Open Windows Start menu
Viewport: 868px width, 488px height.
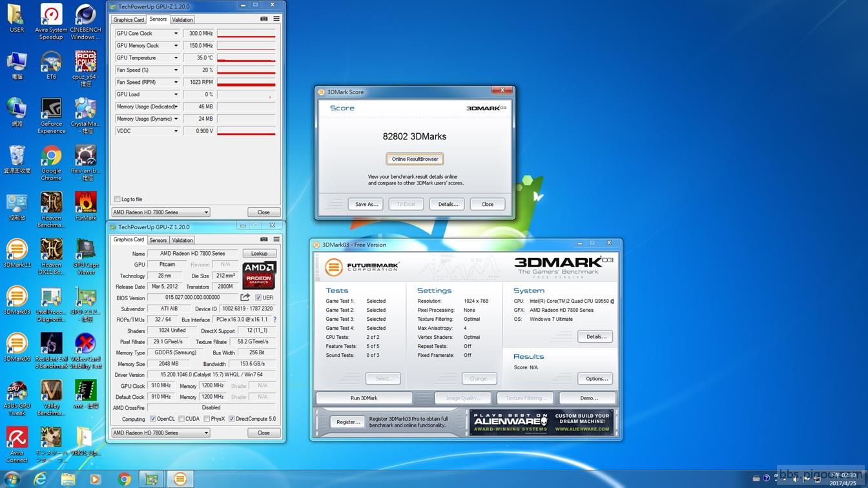coord(12,479)
